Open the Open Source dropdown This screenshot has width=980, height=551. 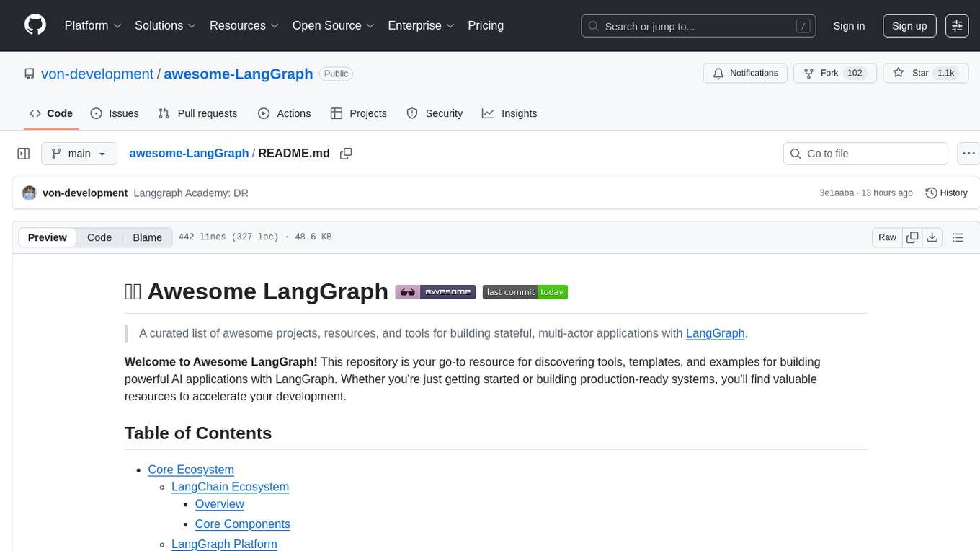point(334,25)
